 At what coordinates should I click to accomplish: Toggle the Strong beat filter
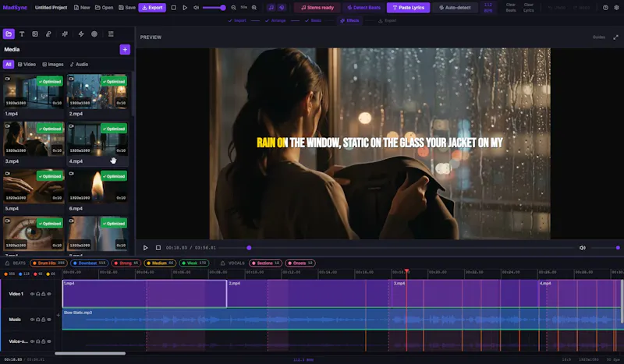(x=126, y=263)
